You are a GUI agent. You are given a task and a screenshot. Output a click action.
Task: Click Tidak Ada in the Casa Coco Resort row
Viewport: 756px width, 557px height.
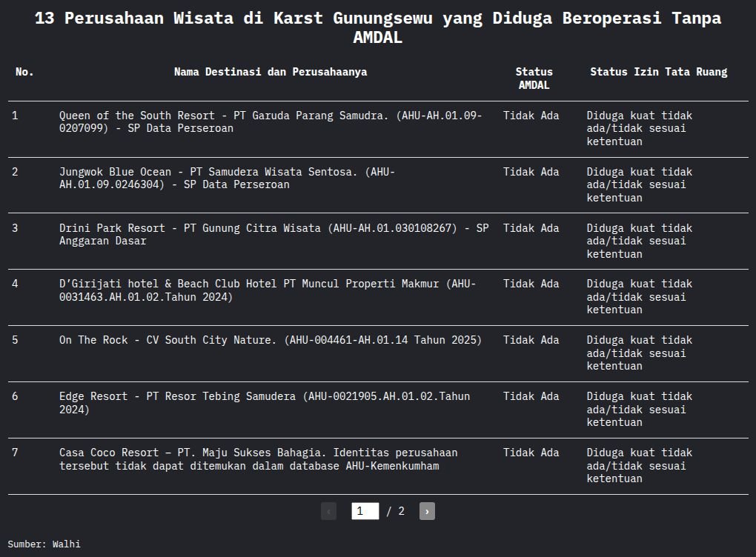[531, 453]
